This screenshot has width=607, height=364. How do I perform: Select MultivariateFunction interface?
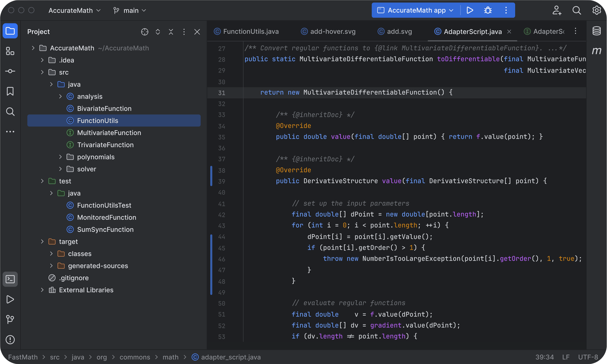coord(114,133)
